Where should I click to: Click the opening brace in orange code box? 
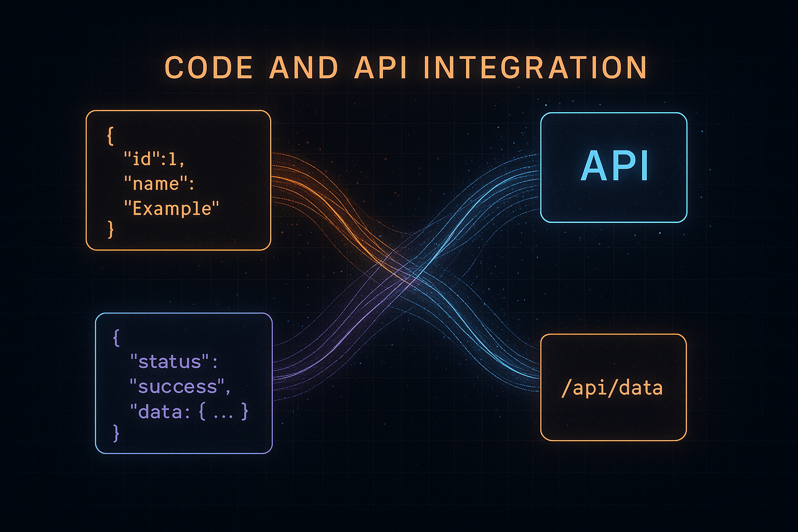pyautogui.click(x=110, y=136)
